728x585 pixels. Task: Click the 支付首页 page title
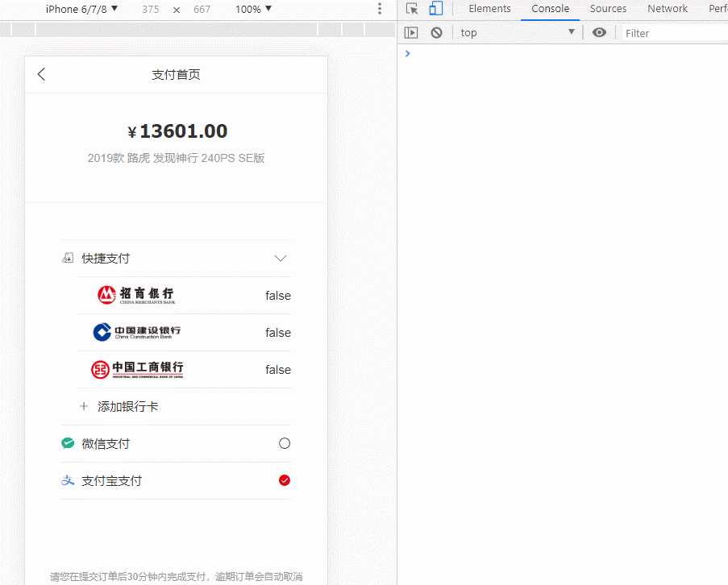tap(176, 75)
